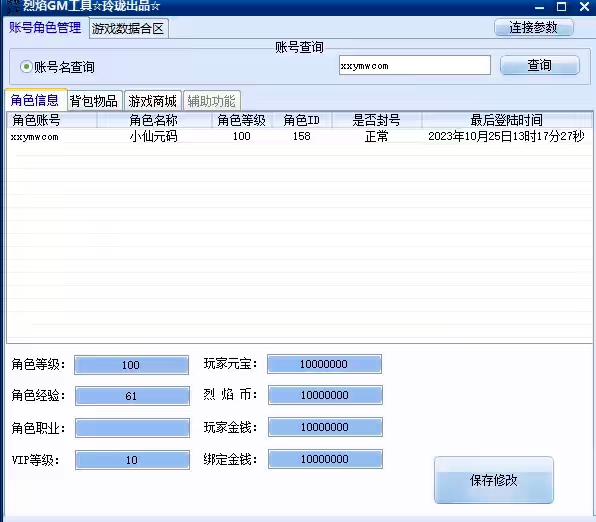Click the character name 小仙元码

pyautogui.click(x=154, y=136)
